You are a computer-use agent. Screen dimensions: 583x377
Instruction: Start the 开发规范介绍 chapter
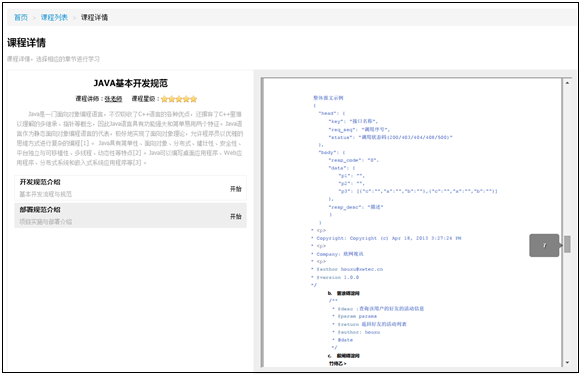[236, 189]
